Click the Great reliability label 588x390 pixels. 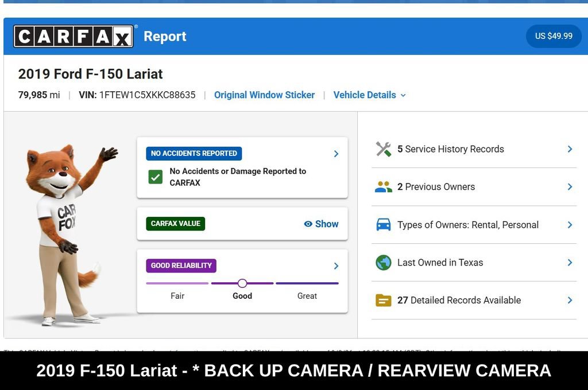coord(307,296)
